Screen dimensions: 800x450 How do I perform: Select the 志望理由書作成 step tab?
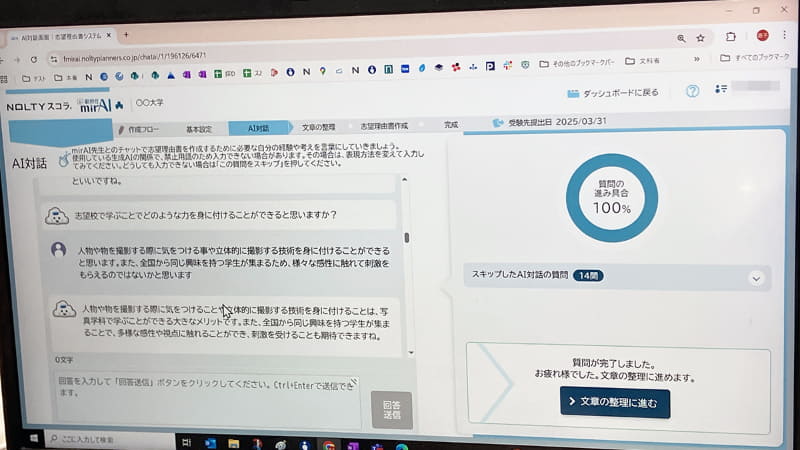coord(384,126)
